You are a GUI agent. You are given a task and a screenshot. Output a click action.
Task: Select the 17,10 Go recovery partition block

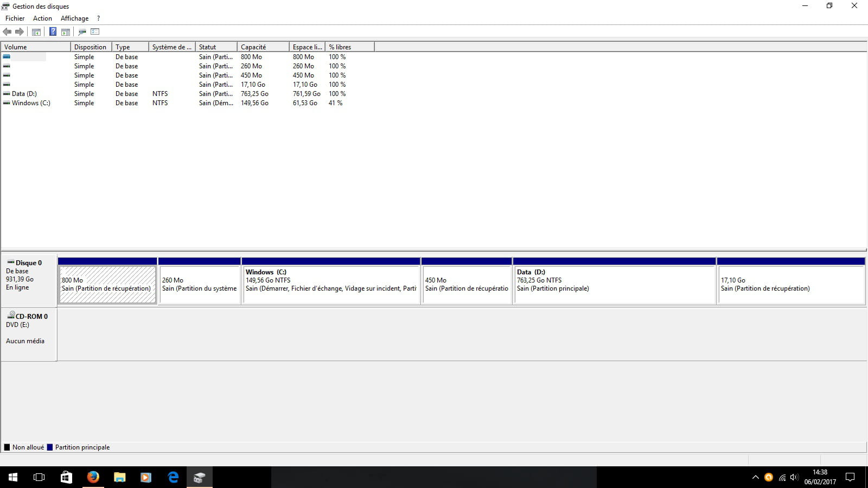791,281
